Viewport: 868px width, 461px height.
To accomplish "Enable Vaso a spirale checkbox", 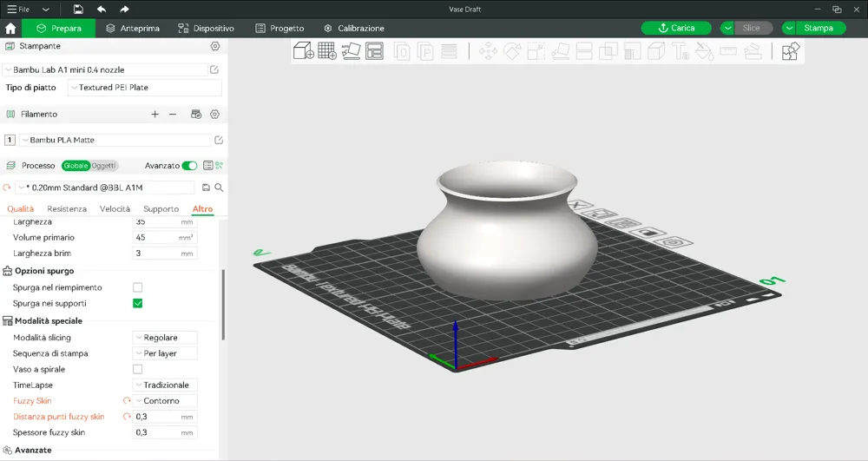I will click(x=138, y=369).
